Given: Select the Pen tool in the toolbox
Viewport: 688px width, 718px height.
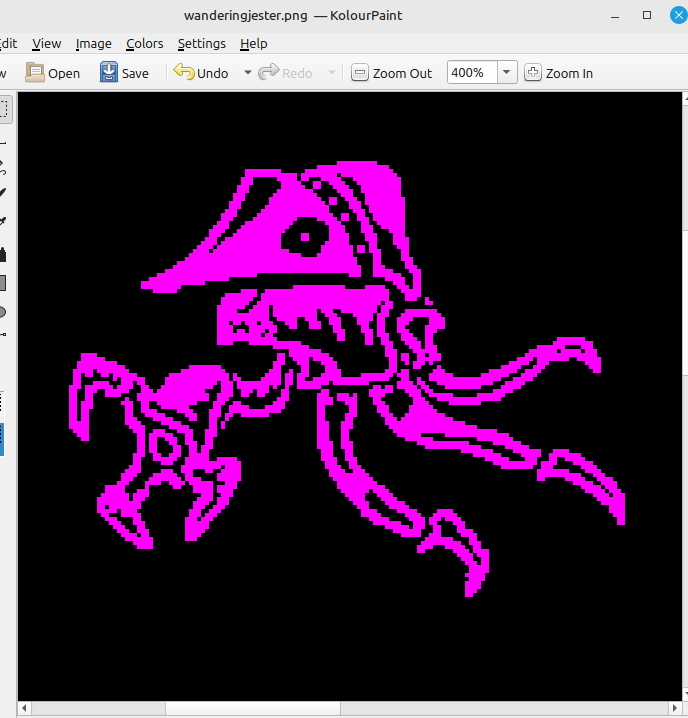Looking at the screenshot, I should (x=3, y=192).
